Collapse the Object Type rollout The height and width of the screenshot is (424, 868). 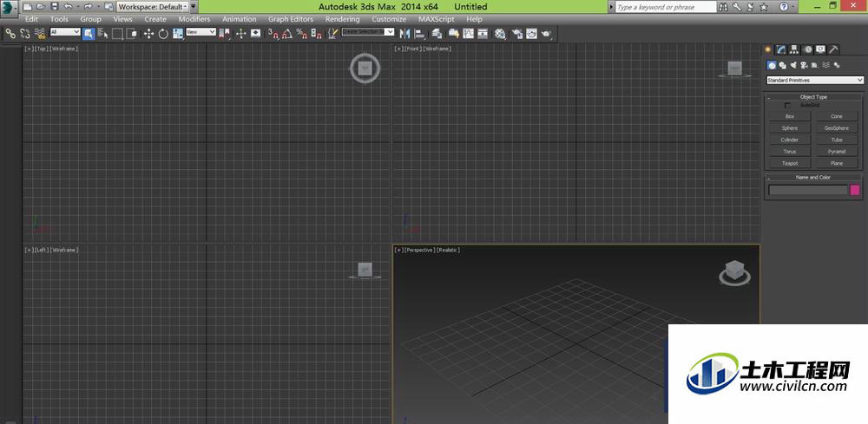click(814, 97)
